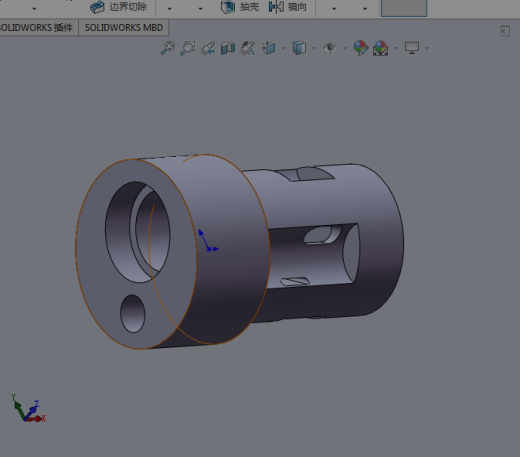Click the 边界切除 boundary cut button
520x457 pixels.
118,7
